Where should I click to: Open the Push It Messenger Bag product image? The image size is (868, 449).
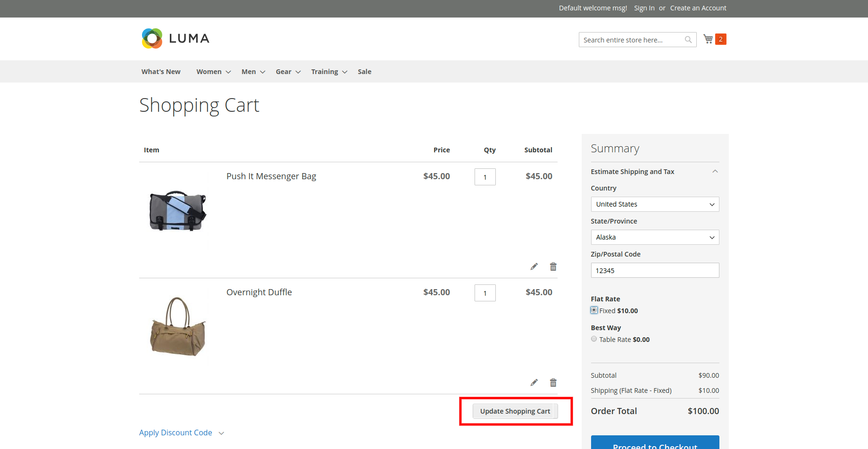(177, 211)
